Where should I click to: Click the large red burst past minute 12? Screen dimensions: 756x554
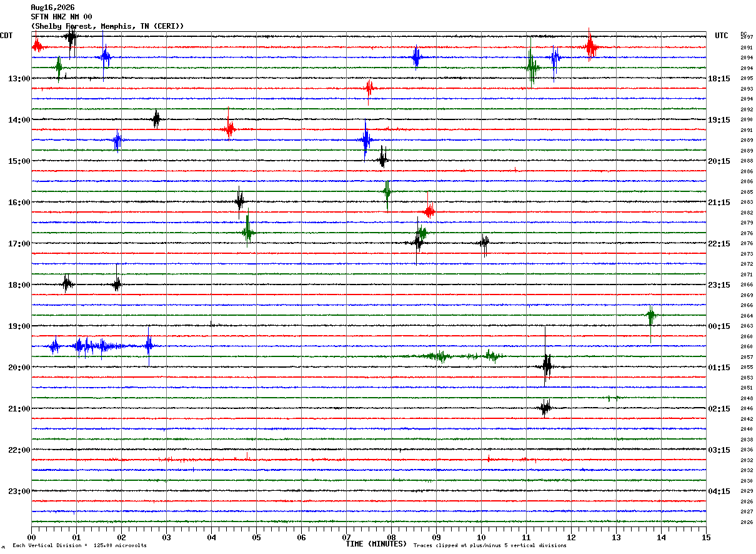(x=590, y=46)
